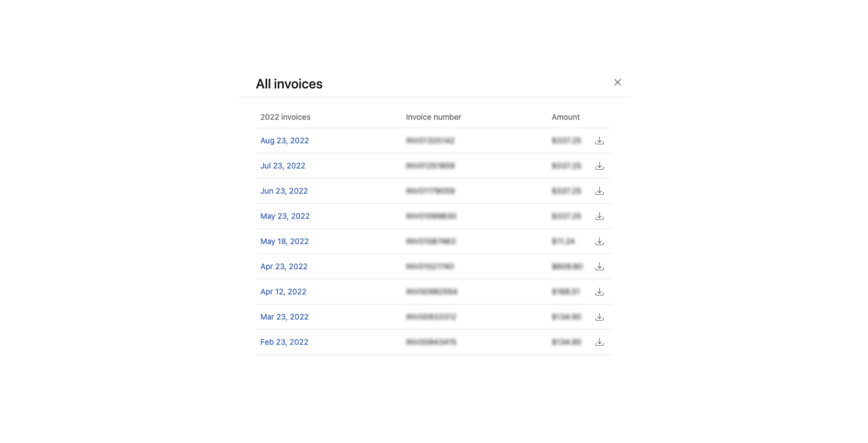Download the May 23, 2022 invoice
The image size is (868, 443).
[599, 216]
